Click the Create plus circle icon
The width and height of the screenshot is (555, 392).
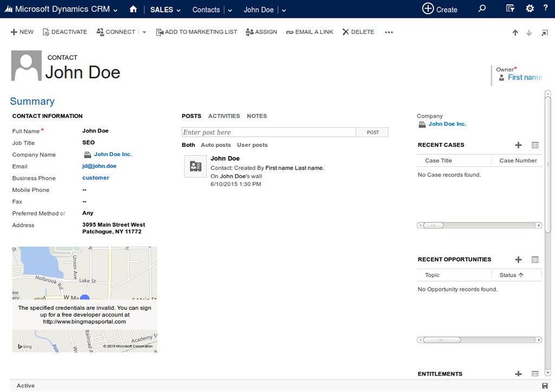click(428, 9)
